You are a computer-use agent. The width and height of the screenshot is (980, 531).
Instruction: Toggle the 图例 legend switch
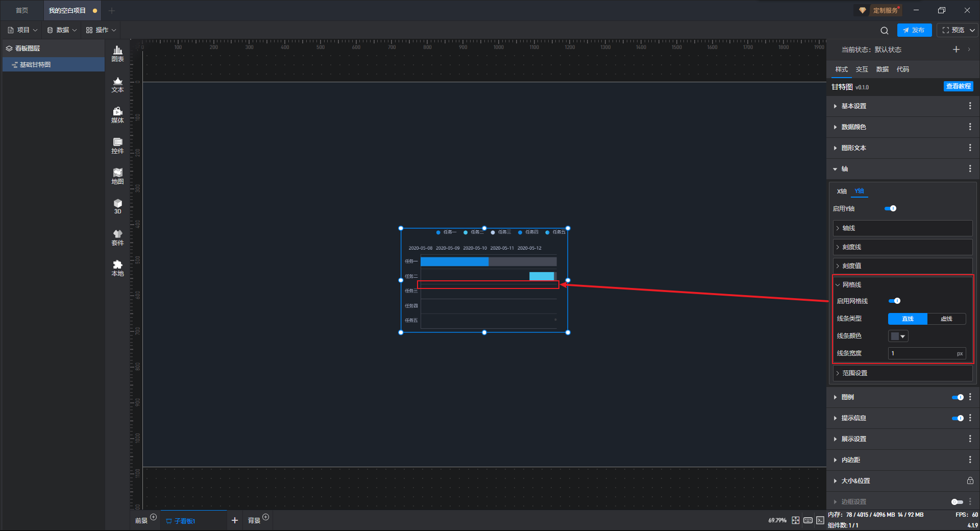[x=958, y=397]
